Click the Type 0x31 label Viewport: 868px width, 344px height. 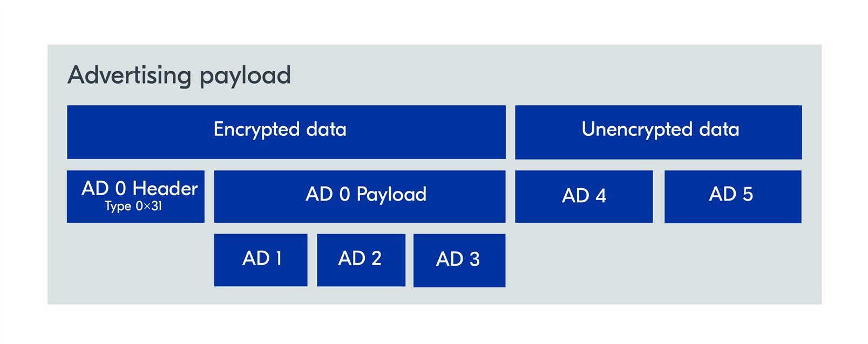pyautogui.click(x=133, y=206)
